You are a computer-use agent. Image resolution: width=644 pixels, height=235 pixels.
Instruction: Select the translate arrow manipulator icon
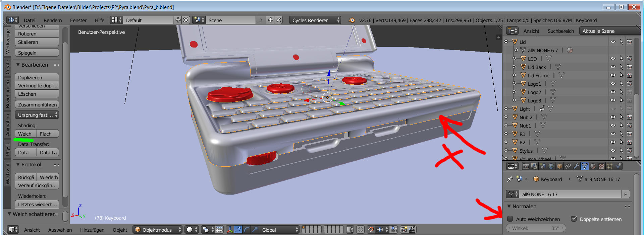pos(238,230)
